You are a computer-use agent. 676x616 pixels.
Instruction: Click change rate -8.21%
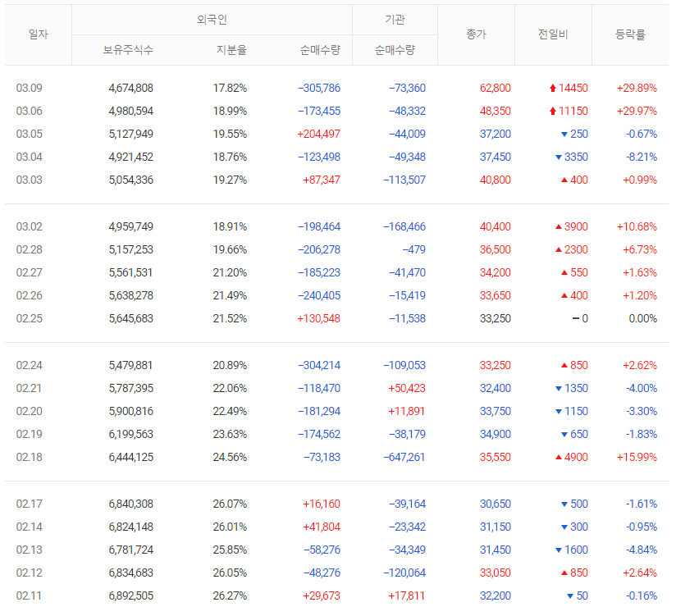642,157
